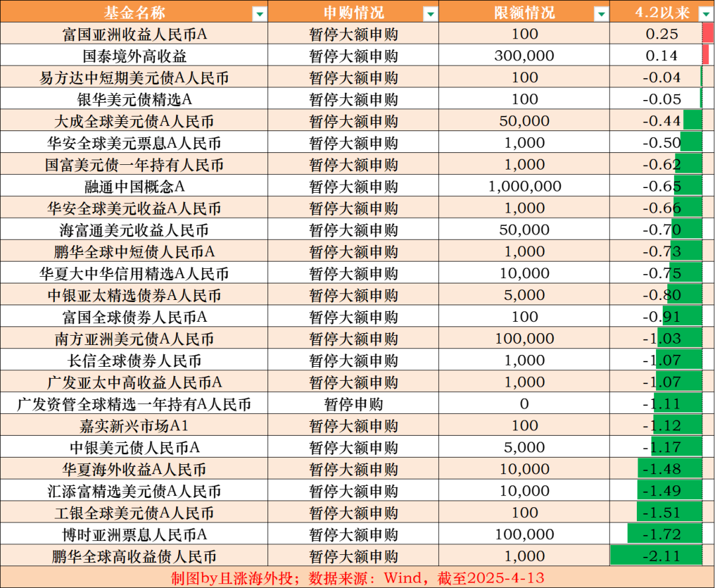Click the cell 国富美元债一年持有人民币
The height and width of the screenshot is (588, 715).
click(134, 164)
